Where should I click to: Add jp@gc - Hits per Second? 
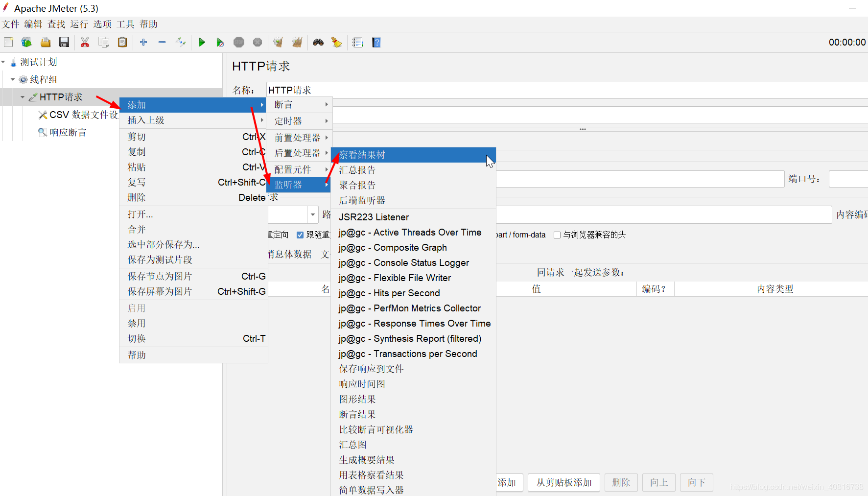(414, 293)
